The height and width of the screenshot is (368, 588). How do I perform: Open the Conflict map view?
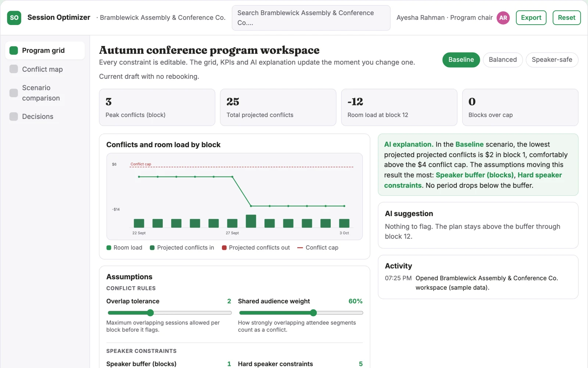45,69
